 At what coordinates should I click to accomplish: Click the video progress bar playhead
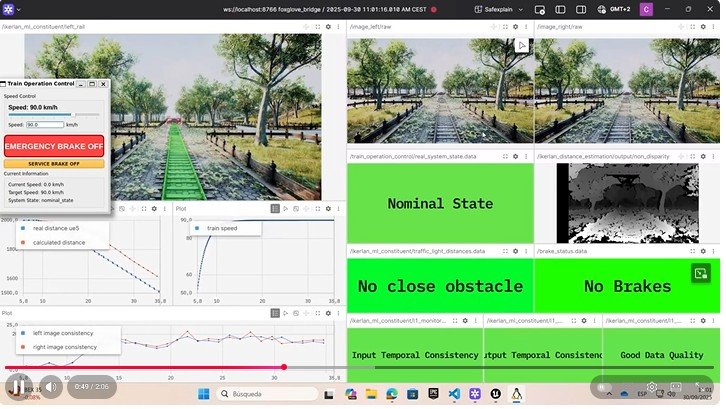(x=284, y=367)
